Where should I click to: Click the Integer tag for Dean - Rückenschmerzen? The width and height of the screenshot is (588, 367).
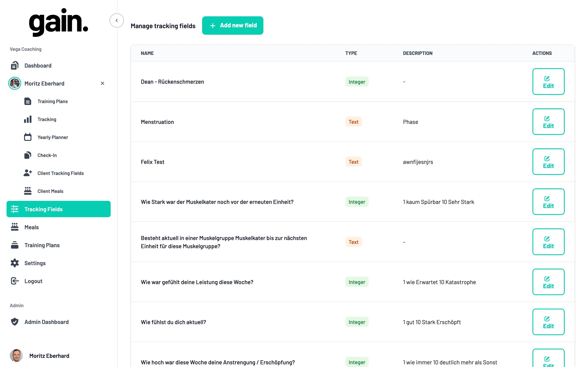tap(356, 82)
